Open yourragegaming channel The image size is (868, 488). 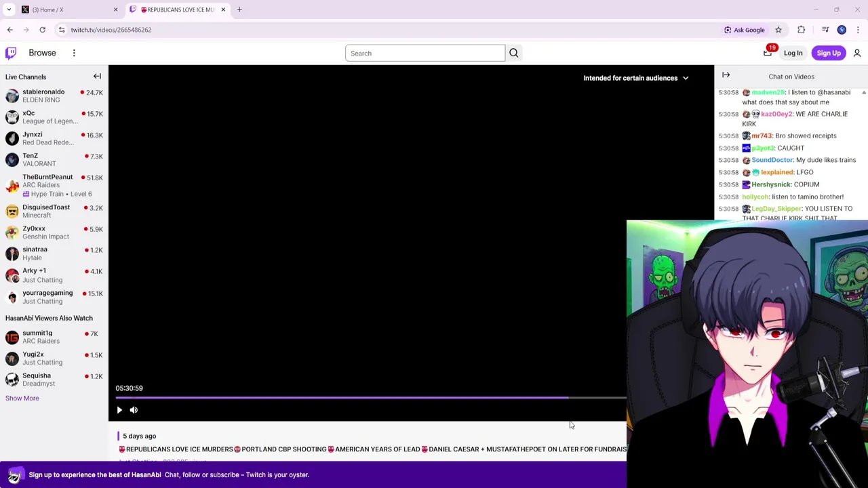pos(54,297)
